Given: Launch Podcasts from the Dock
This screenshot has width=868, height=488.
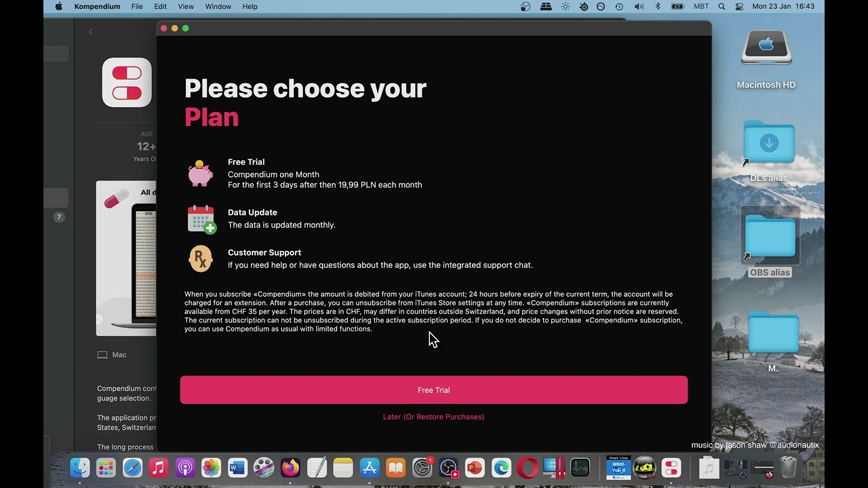Looking at the screenshot, I should [x=185, y=468].
